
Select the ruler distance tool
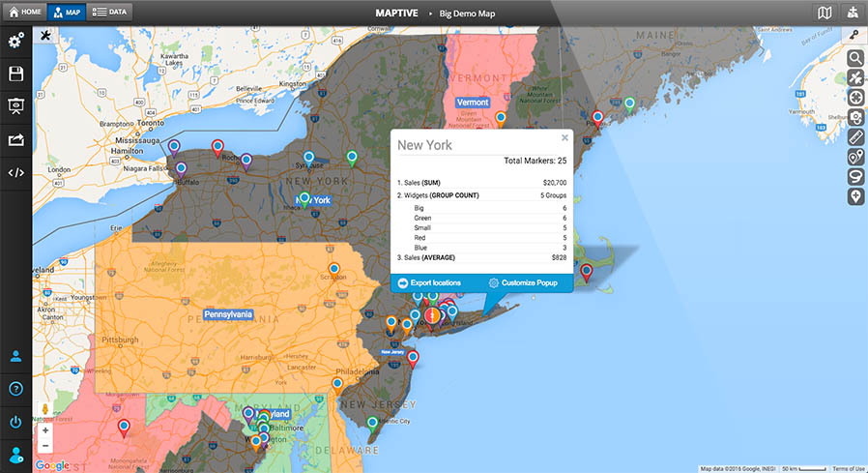coord(855,137)
